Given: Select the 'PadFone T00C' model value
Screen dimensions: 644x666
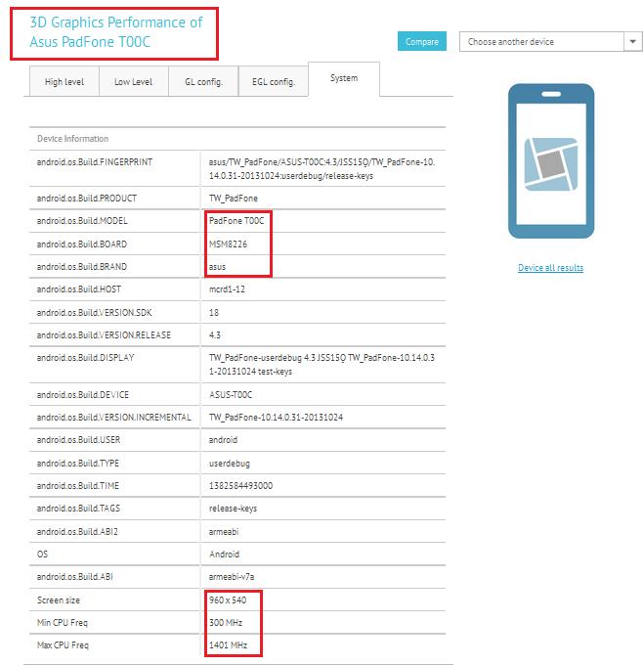Looking at the screenshot, I should coord(236,220).
